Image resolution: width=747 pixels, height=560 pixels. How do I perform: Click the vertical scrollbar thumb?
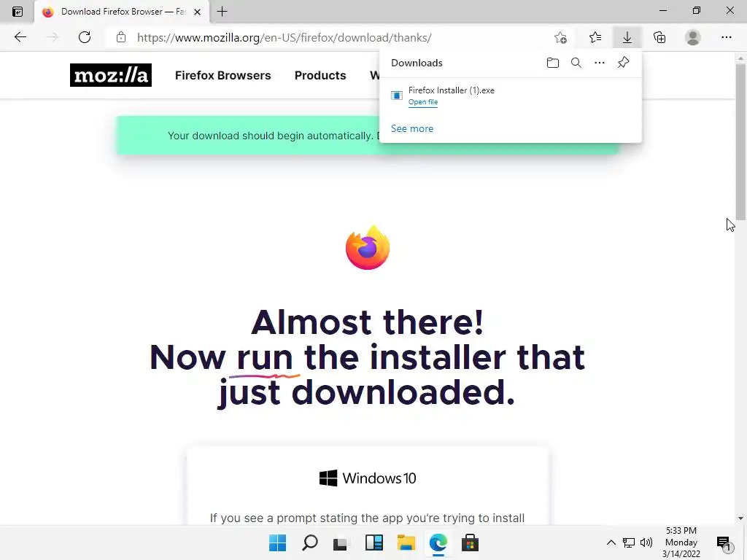tap(740, 142)
